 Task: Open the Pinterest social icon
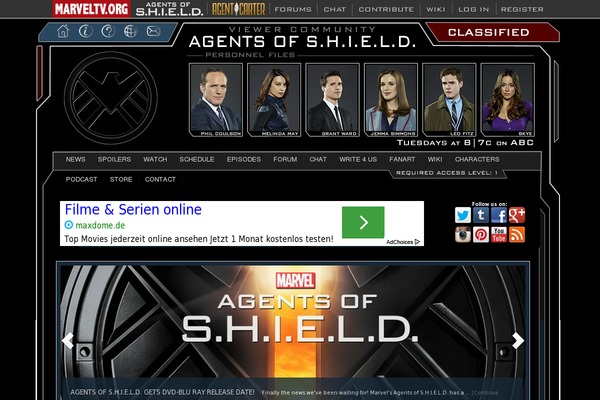pyautogui.click(x=481, y=235)
